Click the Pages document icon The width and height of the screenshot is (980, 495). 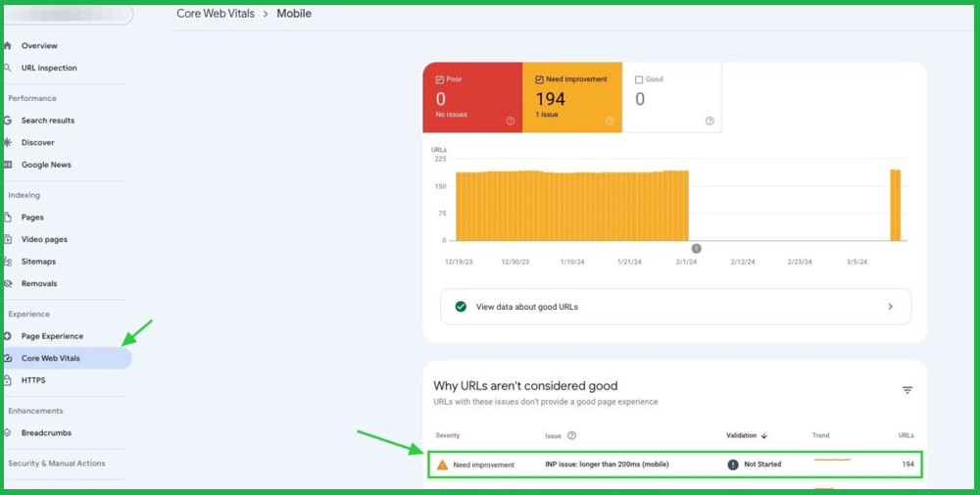(x=8, y=217)
